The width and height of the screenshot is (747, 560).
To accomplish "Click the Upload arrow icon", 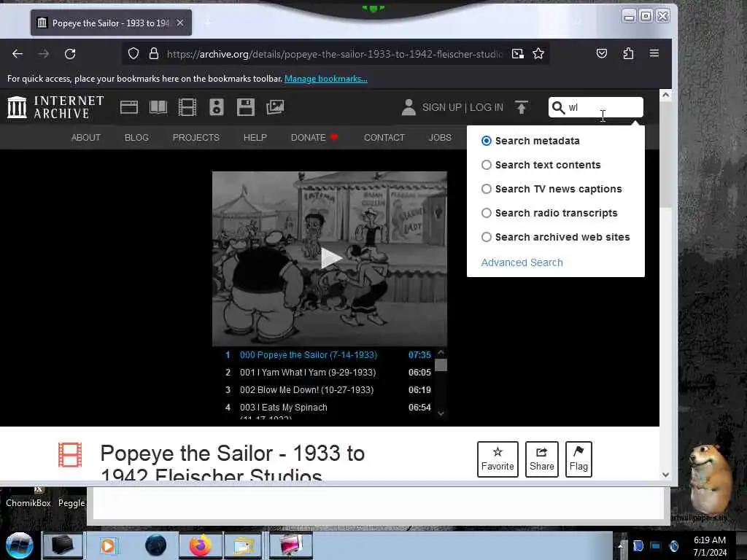I will 522,107.
